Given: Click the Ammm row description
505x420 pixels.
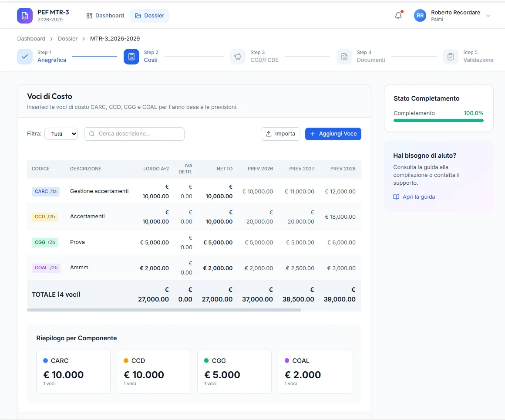Looking at the screenshot, I should 79,267.
